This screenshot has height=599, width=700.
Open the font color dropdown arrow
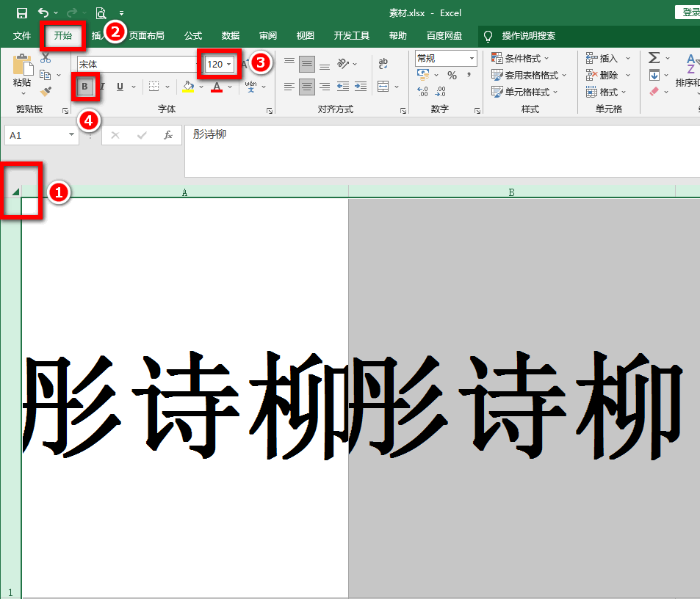coord(229,87)
